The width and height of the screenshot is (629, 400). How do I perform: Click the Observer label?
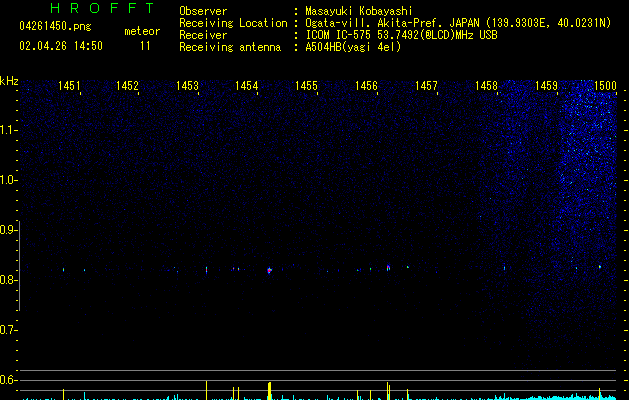point(203,11)
